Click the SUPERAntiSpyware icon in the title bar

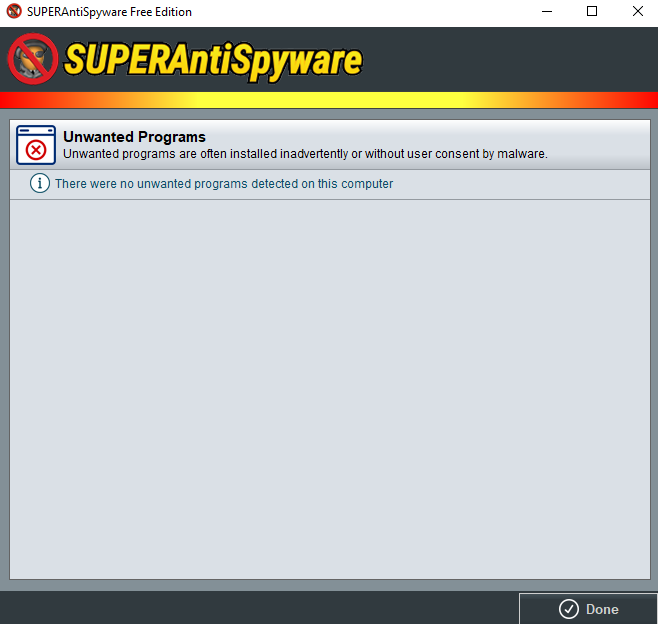[14, 11]
